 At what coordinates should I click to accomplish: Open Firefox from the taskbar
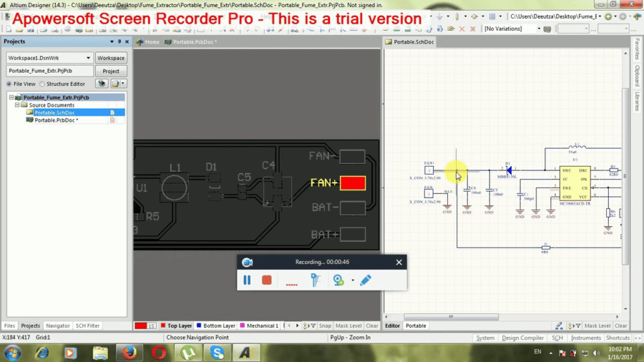pyautogui.click(x=130, y=353)
